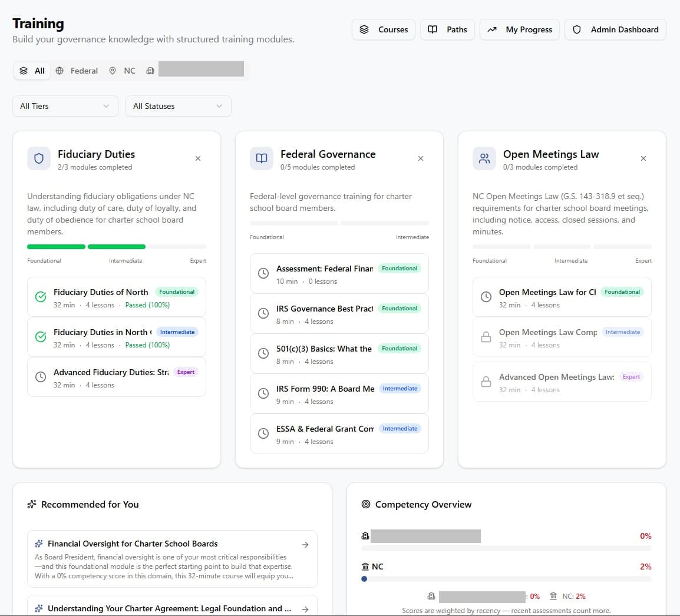Open the All Tiers dropdown

65,106
